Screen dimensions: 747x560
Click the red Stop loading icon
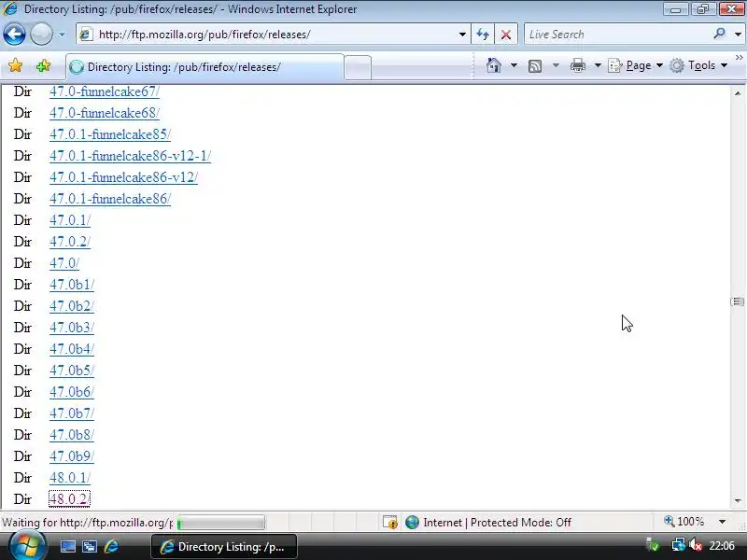click(x=506, y=35)
